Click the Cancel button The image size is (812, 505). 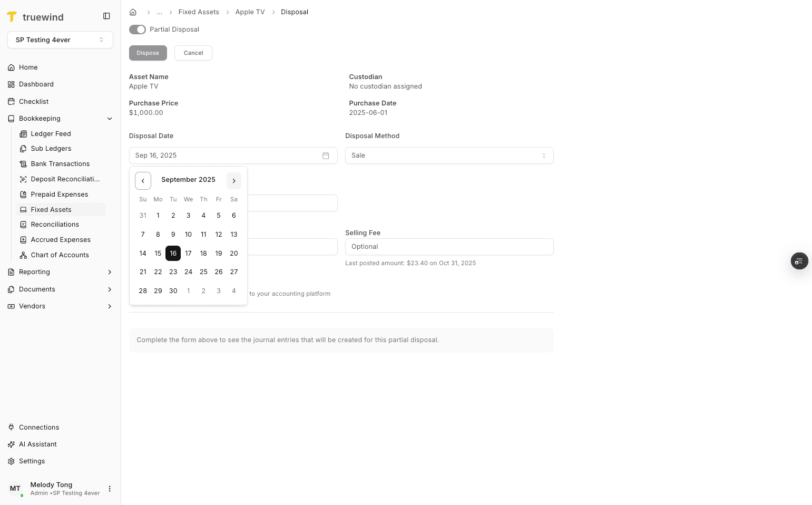[193, 53]
